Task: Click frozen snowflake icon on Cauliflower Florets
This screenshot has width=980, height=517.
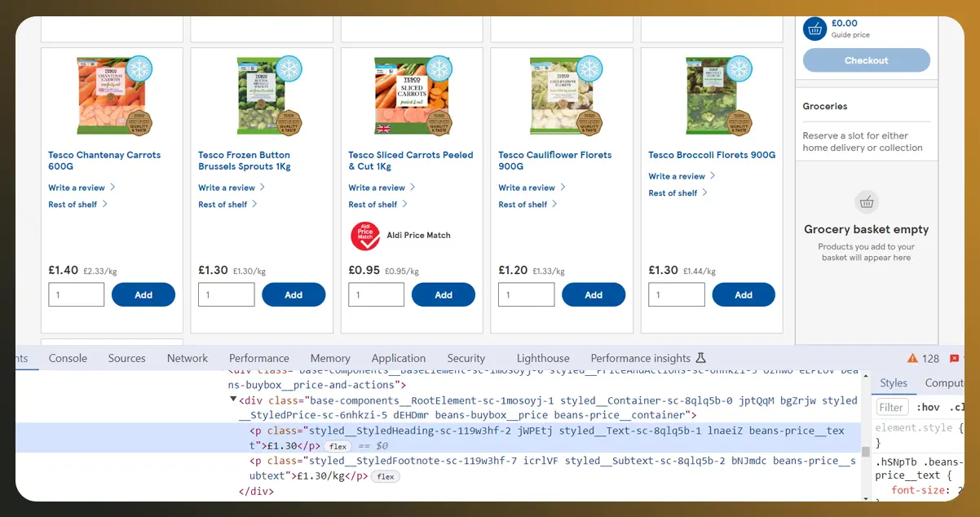Action: click(x=589, y=68)
